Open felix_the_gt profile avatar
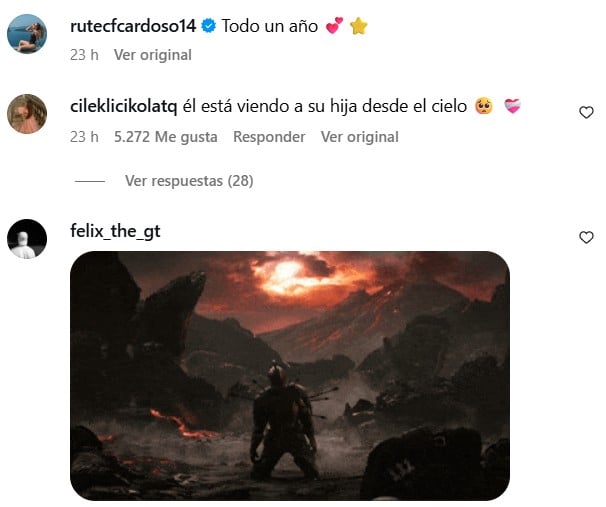This screenshot has height=507, width=606. [x=27, y=239]
